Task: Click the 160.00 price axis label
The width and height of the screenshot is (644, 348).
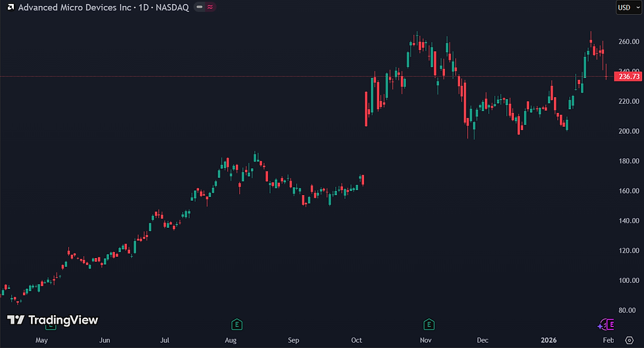Action: coord(629,191)
